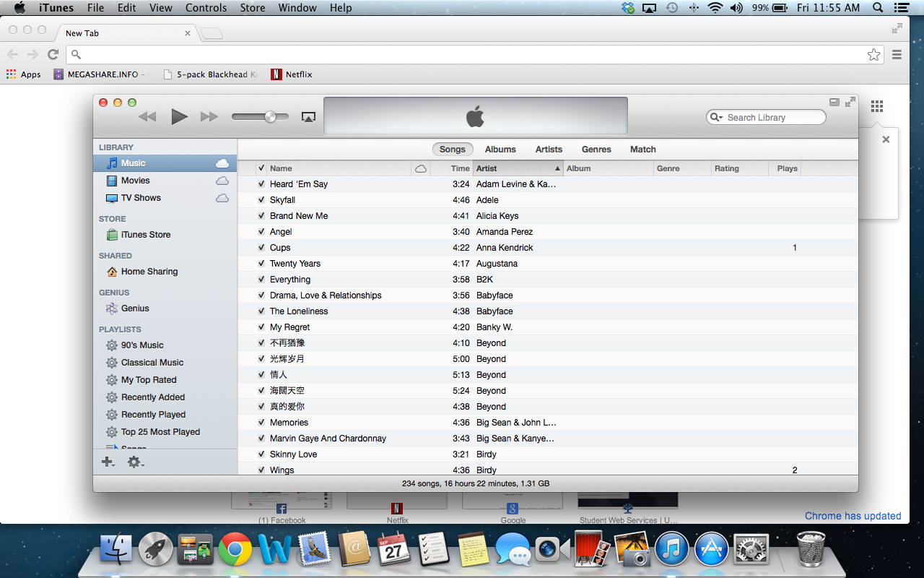The height and width of the screenshot is (578, 924).
Task: Open the Top 25 Most Played playlist
Action: click(165, 432)
